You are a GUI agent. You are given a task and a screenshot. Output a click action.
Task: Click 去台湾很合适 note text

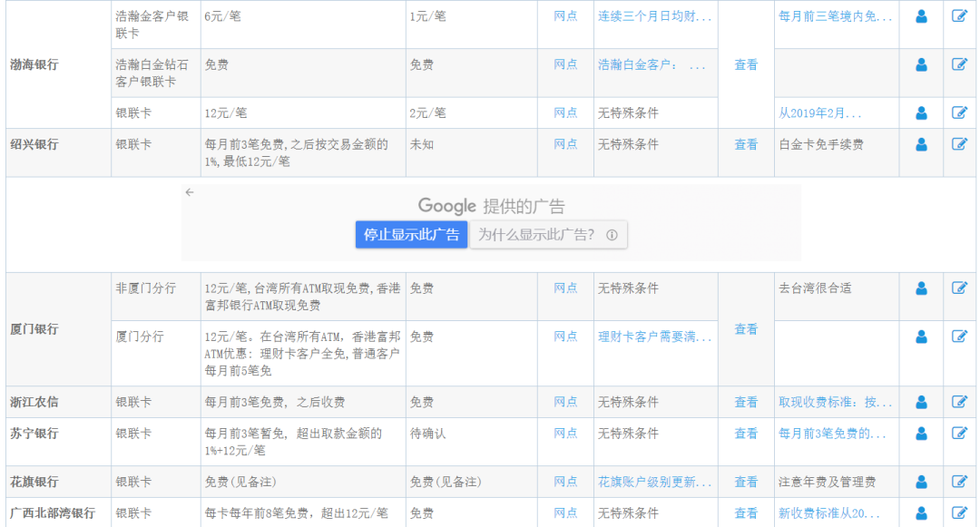tap(815, 288)
